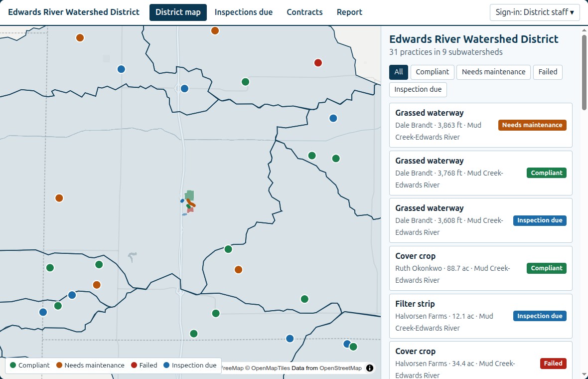Click the pink failed field polygon in central cluster

pyautogui.click(x=190, y=210)
